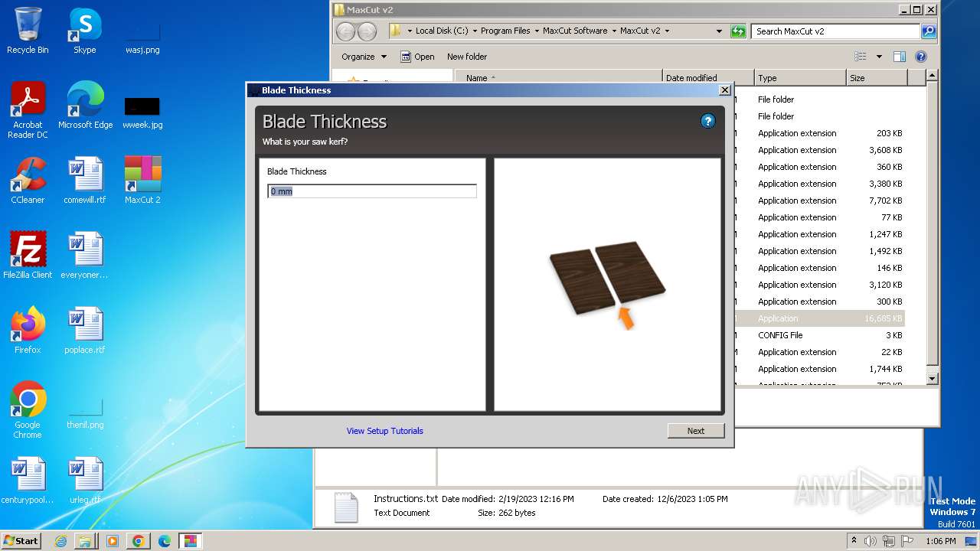This screenshot has height=551, width=980.
Task: Open Chrome from taskbar
Action: 139,541
